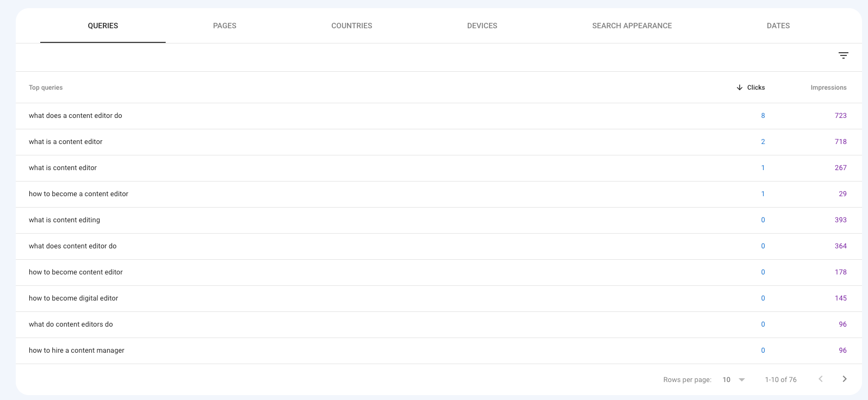Click the Clicks sort arrow
The width and height of the screenshot is (868, 400).
739,87
